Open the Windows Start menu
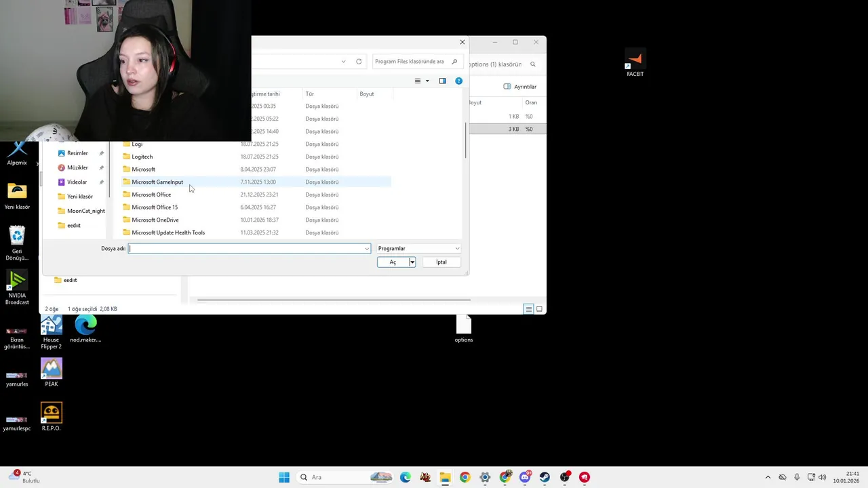This screenshot has height=488, width=868. [284, 477]
